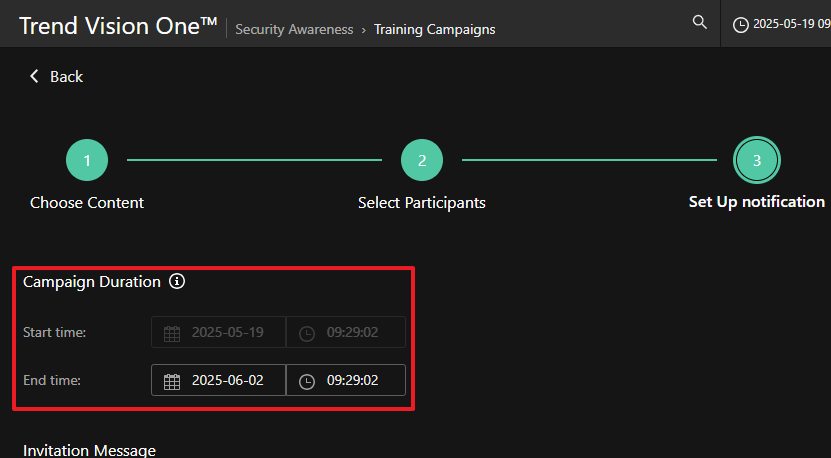831x458 pixels.
Task: Open End time date field 2025-06-02
Action: (227, 381)
